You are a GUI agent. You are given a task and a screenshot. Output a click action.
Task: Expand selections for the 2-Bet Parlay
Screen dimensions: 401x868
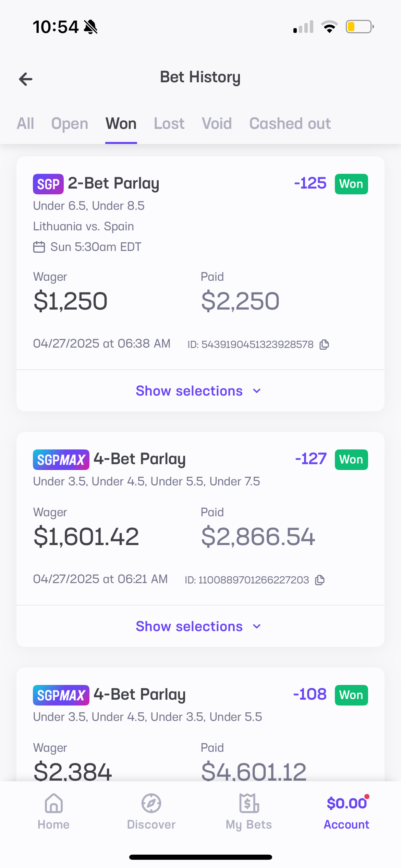click(x=198, y=391)
